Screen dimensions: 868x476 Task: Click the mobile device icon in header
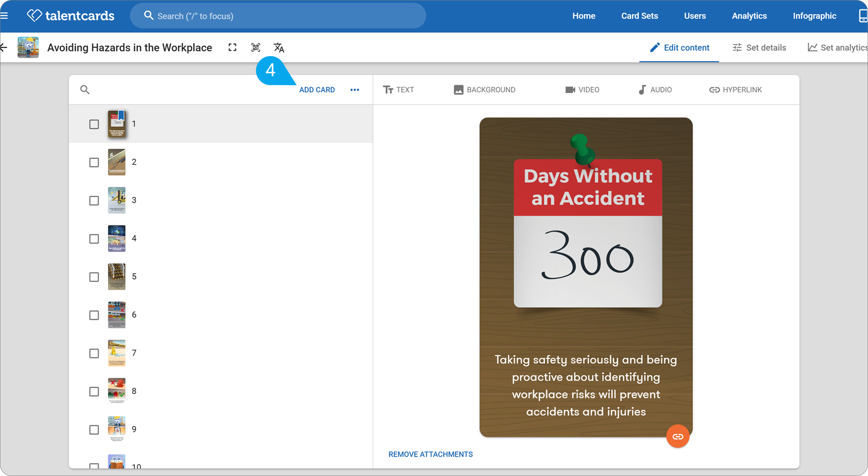pyautogui.click(x=863, y=16)
